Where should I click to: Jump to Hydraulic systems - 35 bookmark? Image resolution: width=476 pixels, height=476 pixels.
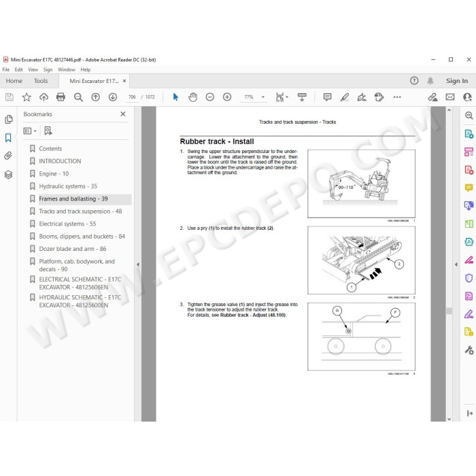pos(68,186)
